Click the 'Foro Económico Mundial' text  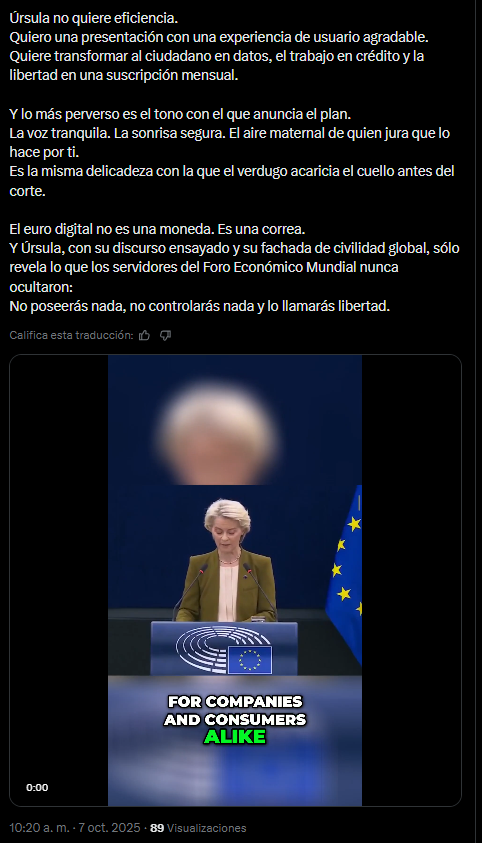pos(279,267)
